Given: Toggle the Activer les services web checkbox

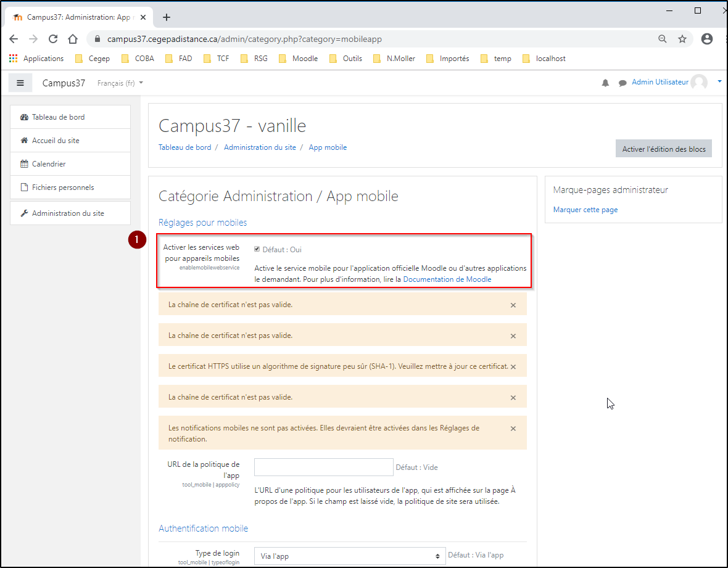Looking at the screenshot, I should tap(257, 249).
